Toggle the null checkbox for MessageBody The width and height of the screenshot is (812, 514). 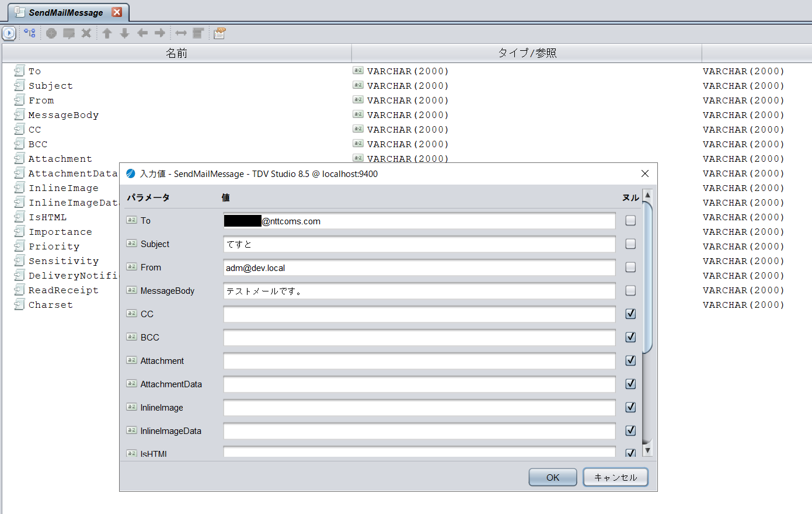630,290
